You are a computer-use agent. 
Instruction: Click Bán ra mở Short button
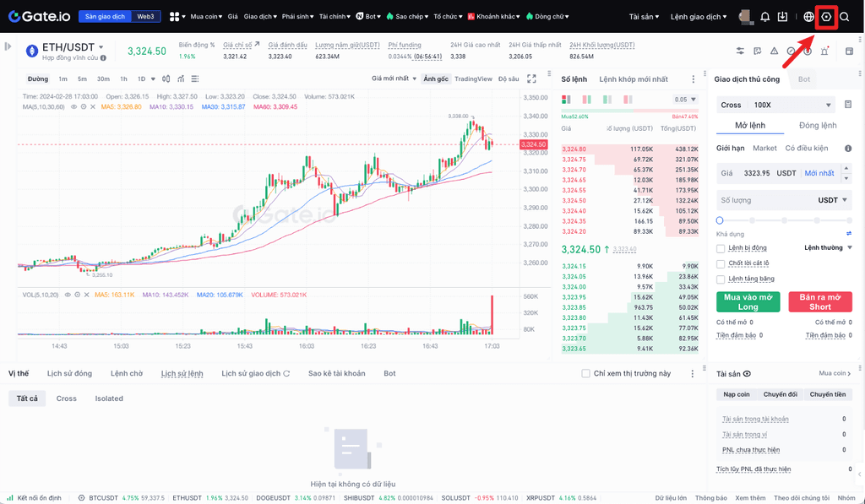pos(819,302)
